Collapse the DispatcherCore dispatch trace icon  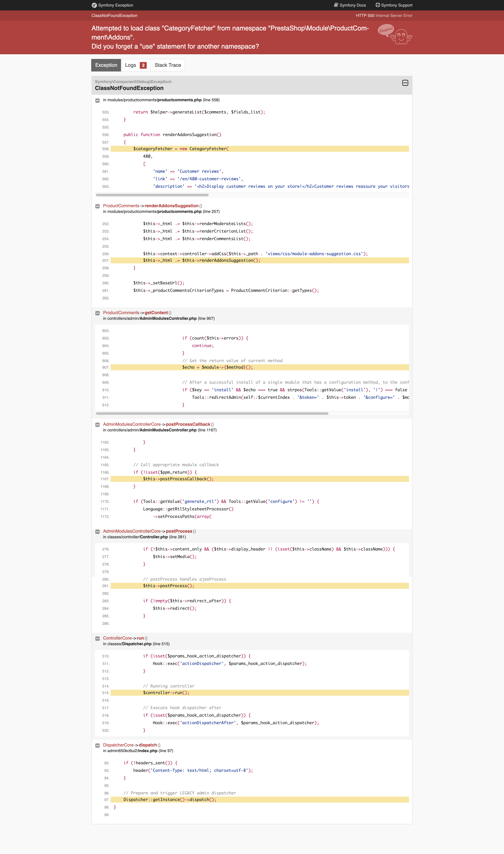[97, 746]
